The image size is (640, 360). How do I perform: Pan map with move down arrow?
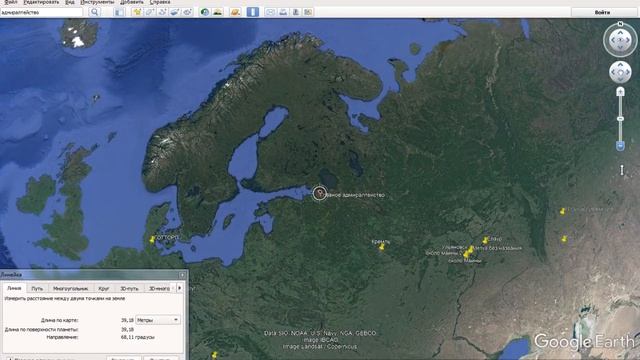coord(620,80)
